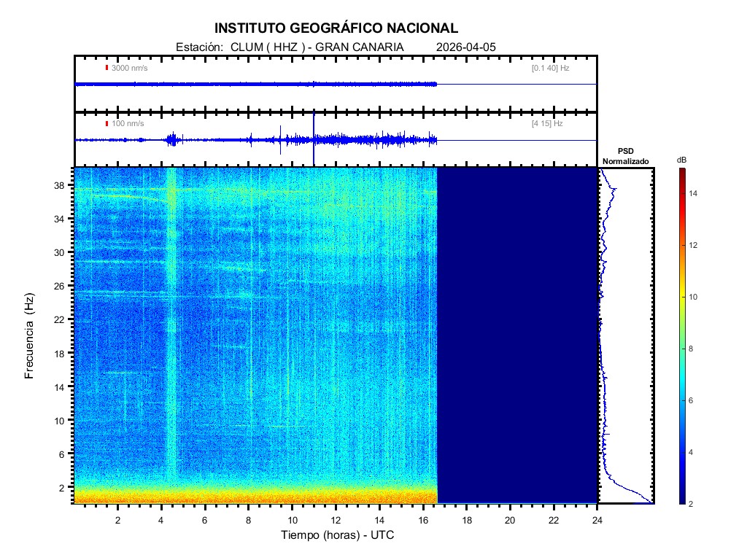Click the dark blue no-data region of spectrogram

[516, 335]
